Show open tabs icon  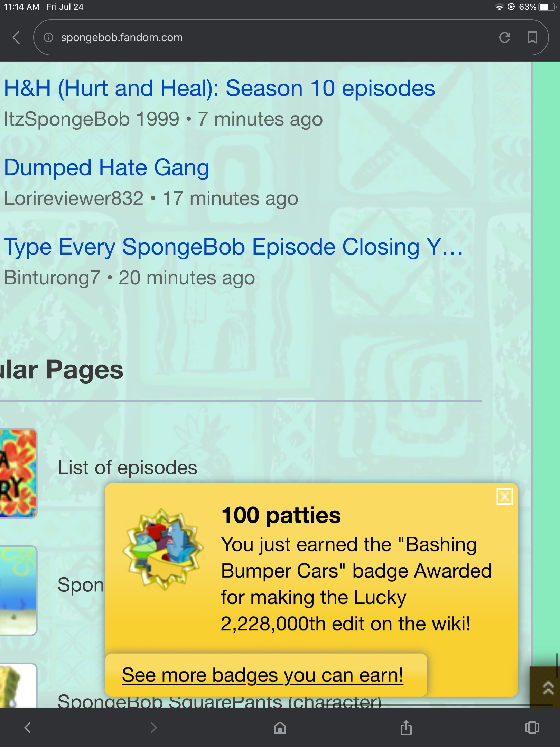click(x=532, y=728)
